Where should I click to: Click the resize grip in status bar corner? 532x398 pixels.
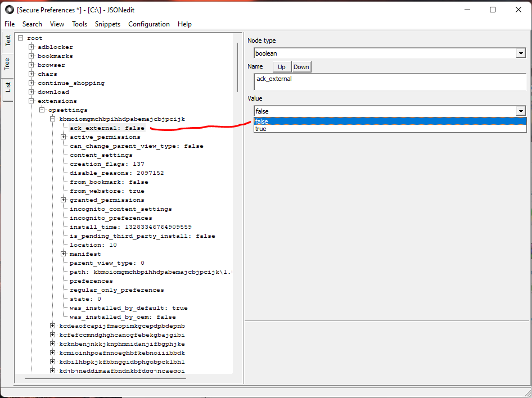point(527,393)
